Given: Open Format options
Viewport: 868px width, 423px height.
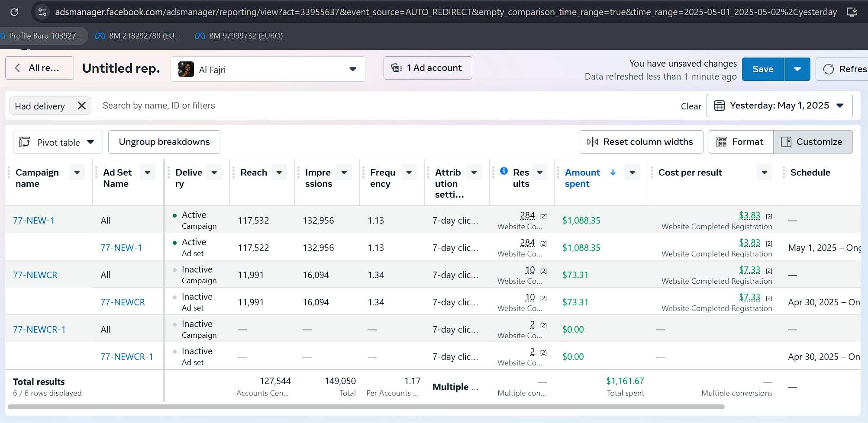Looking at the screenshot, I should [x=741, y=142].
